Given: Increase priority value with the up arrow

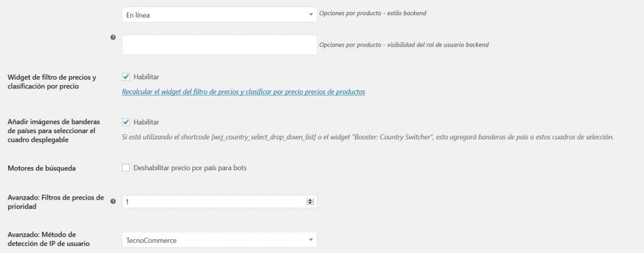Looking at the screenshot, I should (x=309, y=200).
